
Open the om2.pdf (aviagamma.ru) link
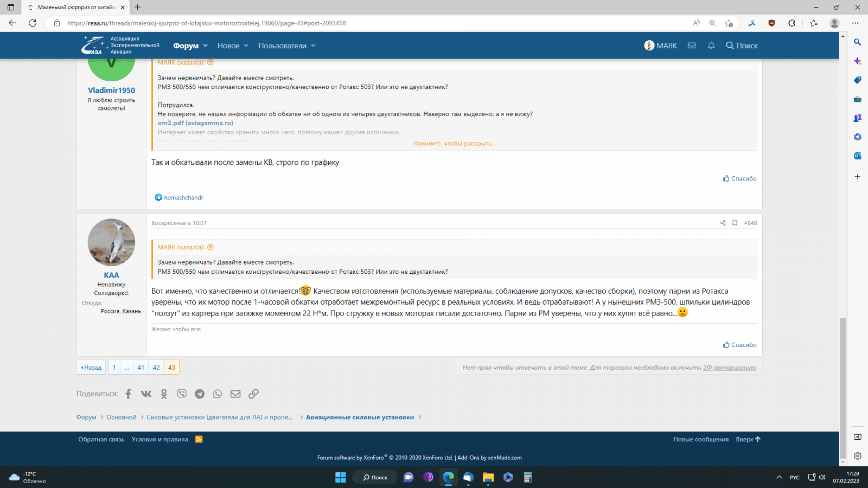click(195, 123)
